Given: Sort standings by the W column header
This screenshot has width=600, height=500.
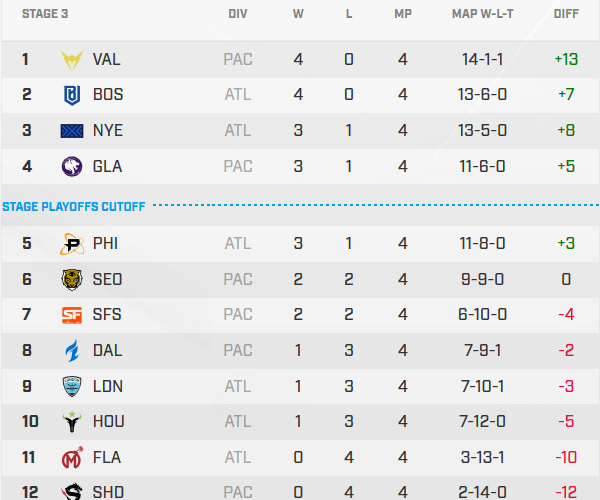Looking at the screenshot, I should point(298,15).
